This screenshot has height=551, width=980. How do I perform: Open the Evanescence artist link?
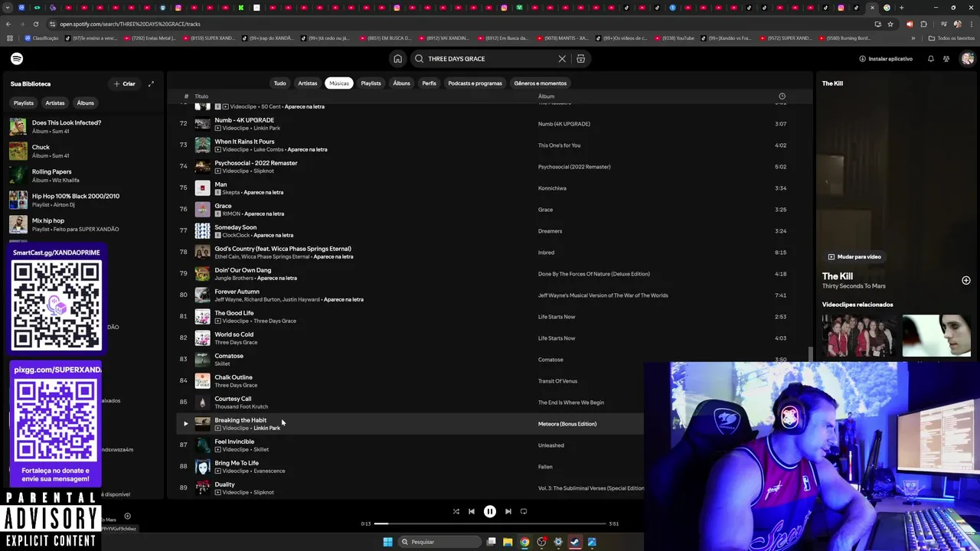pos(269,471)
